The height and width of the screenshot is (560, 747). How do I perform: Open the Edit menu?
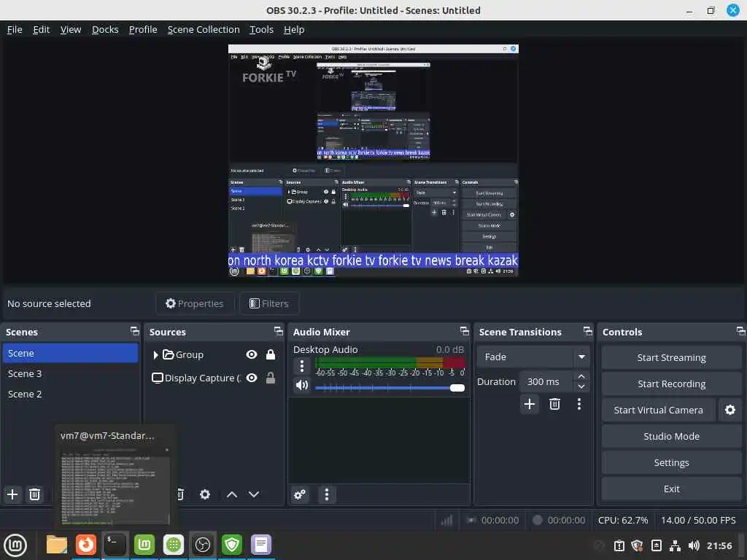point(41,29)
